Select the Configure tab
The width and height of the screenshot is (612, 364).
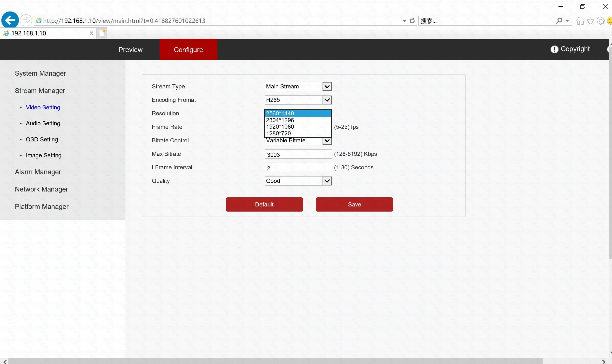pos(188,50)
